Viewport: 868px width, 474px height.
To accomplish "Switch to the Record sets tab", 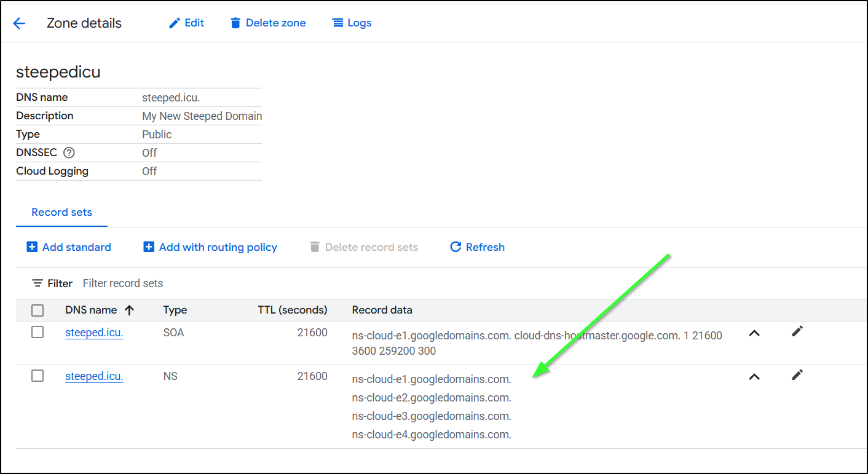I will pos(61,212).
